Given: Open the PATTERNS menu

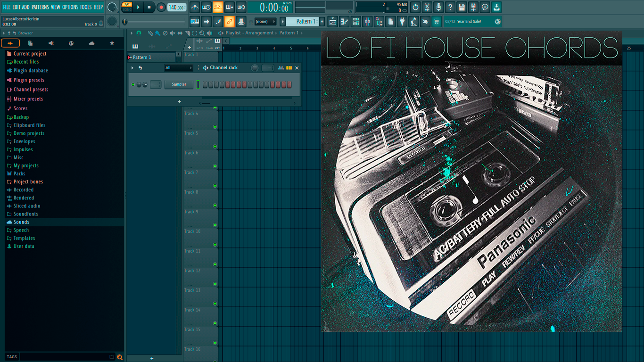Looking at the screenshot, I should coord(40,7).
